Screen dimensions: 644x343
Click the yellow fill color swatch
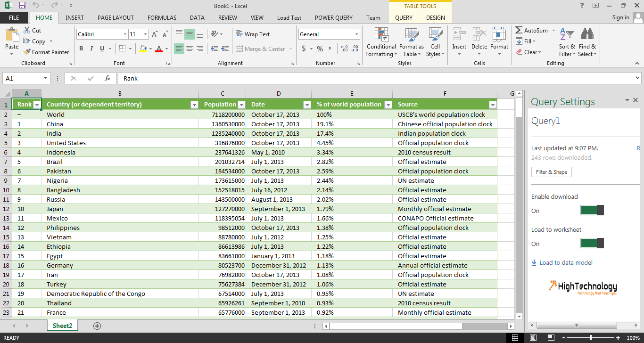coord(143,49)
